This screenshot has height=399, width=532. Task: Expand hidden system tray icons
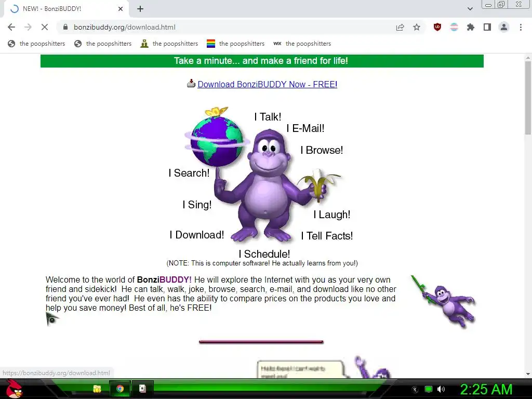(x=415, y=390)
